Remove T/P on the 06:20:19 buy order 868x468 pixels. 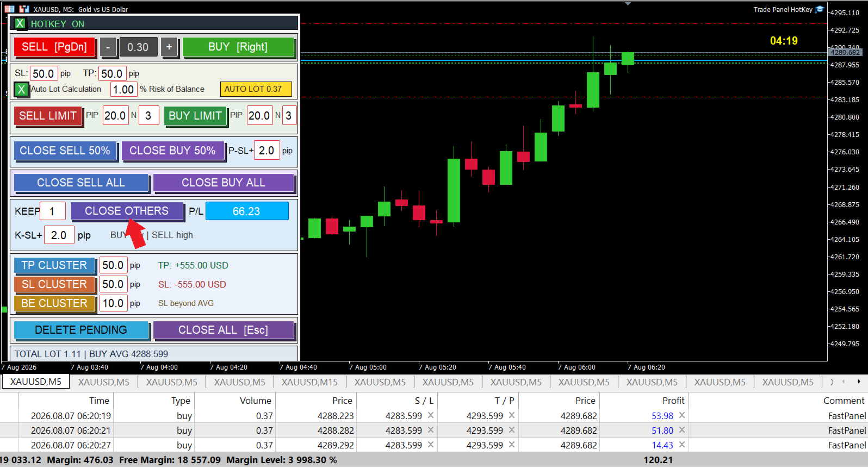512,415
